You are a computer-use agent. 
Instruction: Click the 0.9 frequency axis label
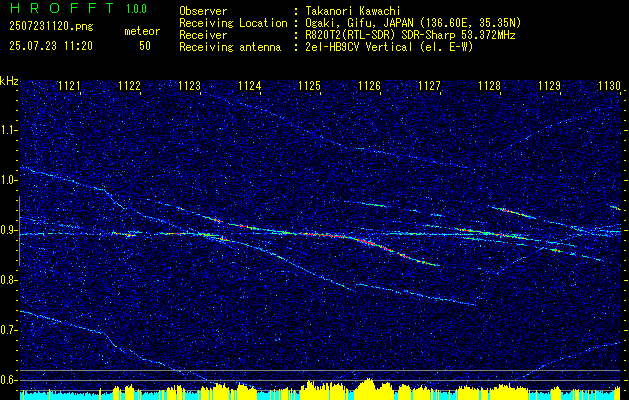7,230
